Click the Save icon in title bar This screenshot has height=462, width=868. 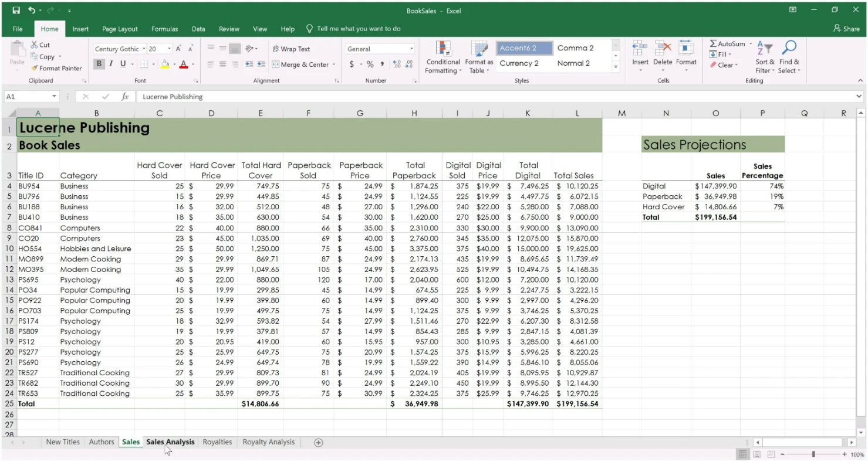16,11
